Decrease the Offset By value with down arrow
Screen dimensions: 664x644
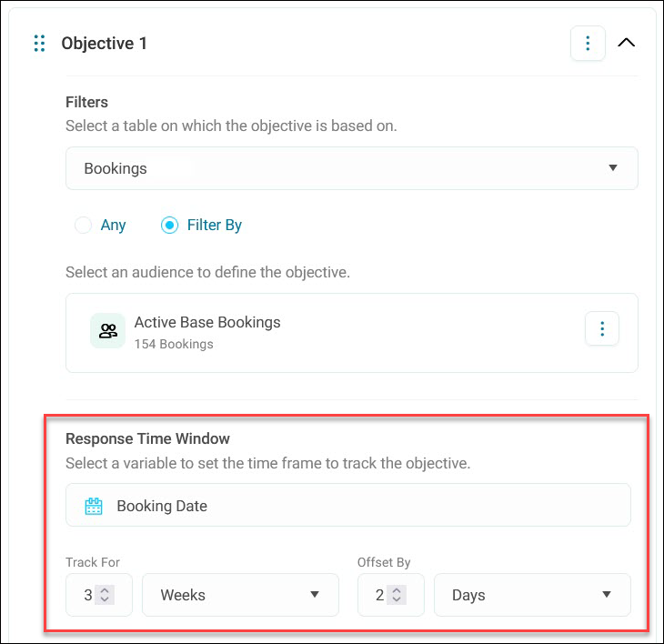tap(397, 599)
